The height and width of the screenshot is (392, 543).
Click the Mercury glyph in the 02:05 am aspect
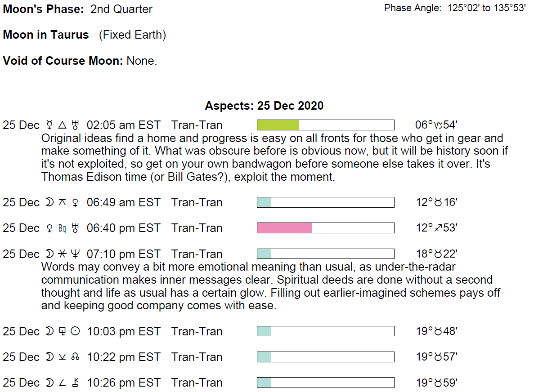49,125
